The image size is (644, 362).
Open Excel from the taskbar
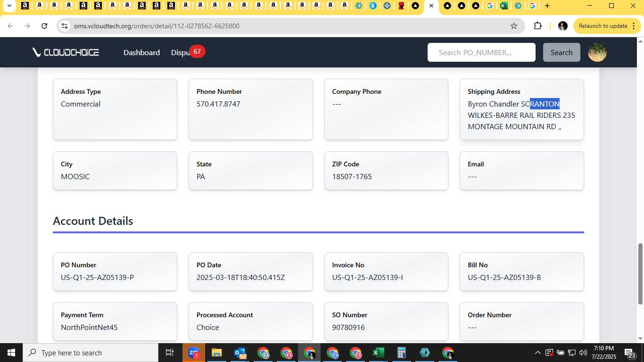click(x=378, y=353)
